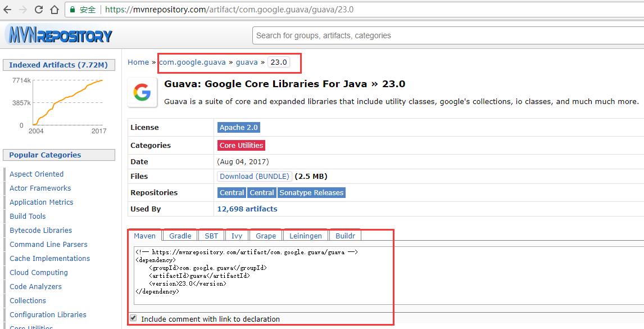The width and height of the screenshot is (644, 329).
Task: Open Bytecode Libraries category
Action: click(40, 231)
